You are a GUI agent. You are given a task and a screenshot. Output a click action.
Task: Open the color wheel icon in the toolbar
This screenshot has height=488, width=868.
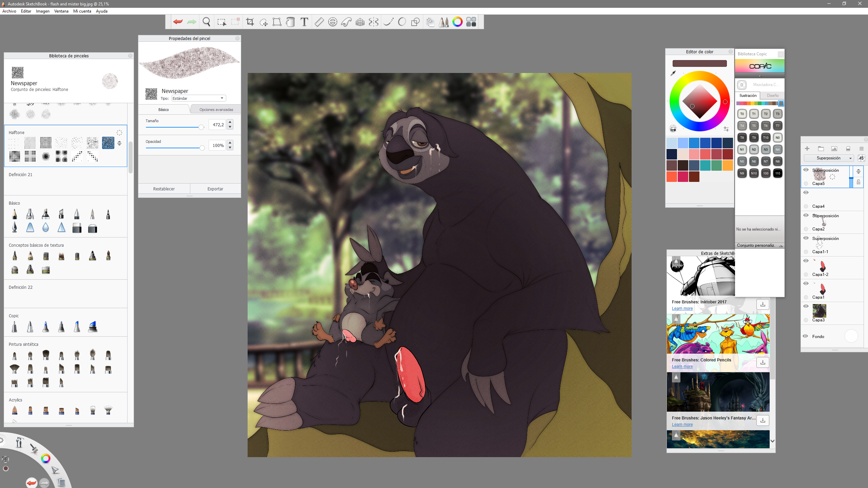(457, 22)
